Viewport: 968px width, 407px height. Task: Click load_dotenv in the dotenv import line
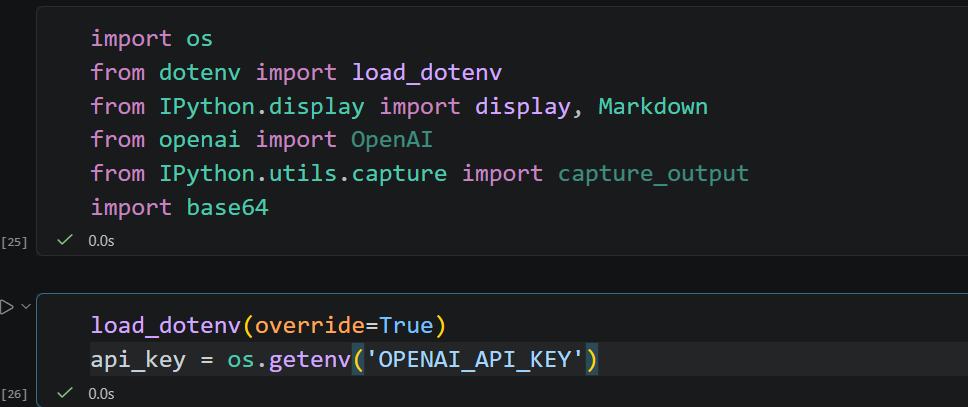[427, 73]
